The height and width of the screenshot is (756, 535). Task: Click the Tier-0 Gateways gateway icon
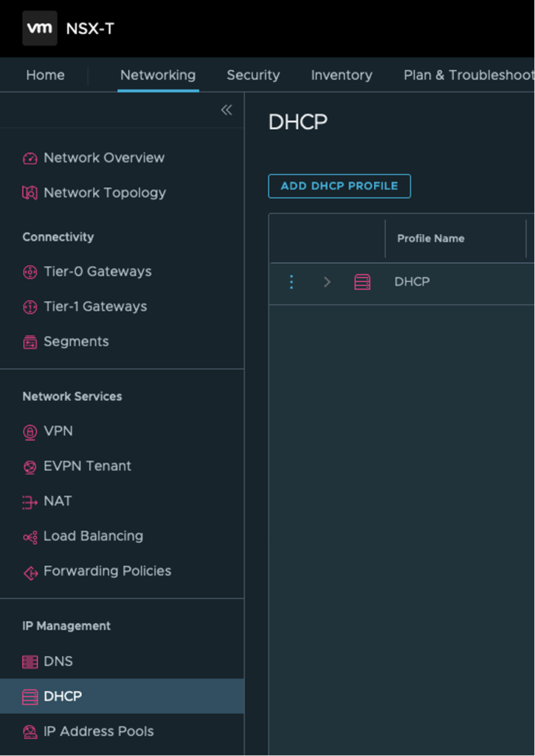pos(30,272)
